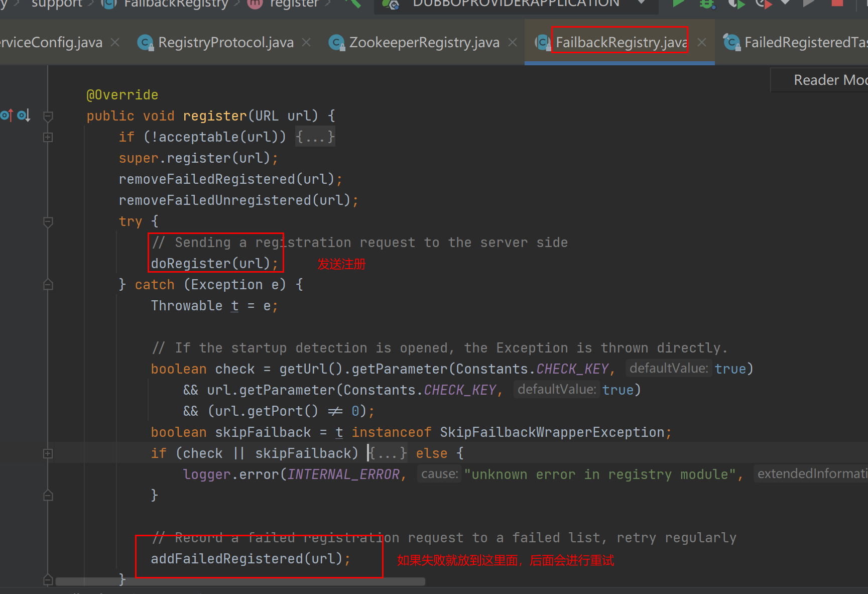
Task: Expand the {...} placeholder after skipFailback condition
Action: [x=387, y=453]
